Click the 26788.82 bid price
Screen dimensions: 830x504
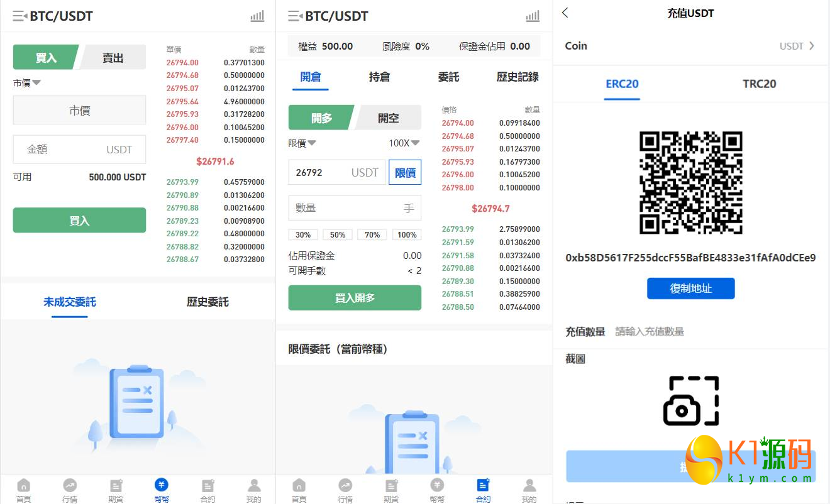click(x=182, y=247)
